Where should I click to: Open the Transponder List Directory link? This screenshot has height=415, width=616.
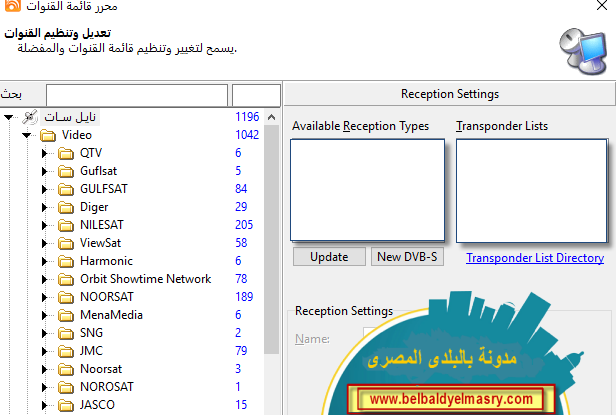tap(535, 258)
